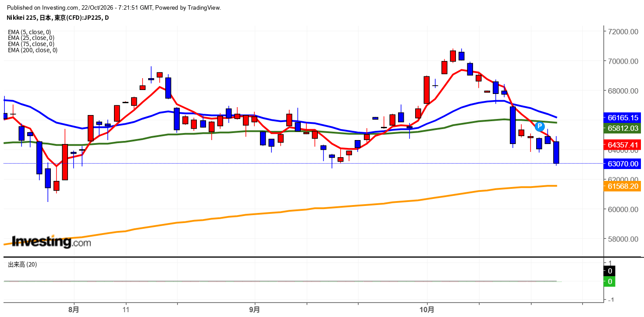The image size is (644, 317).
Task: Click the 9月 date axis label
Action: (254, 309)
